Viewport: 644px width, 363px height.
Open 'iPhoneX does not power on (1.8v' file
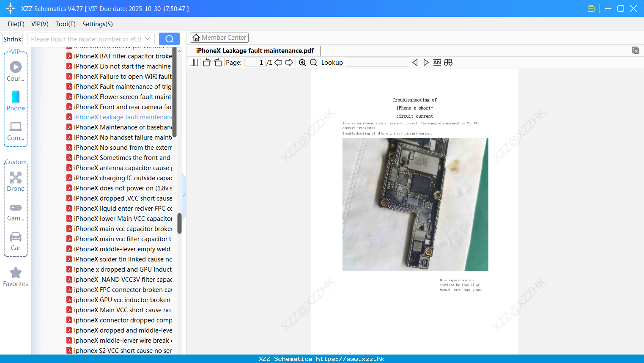119,188
